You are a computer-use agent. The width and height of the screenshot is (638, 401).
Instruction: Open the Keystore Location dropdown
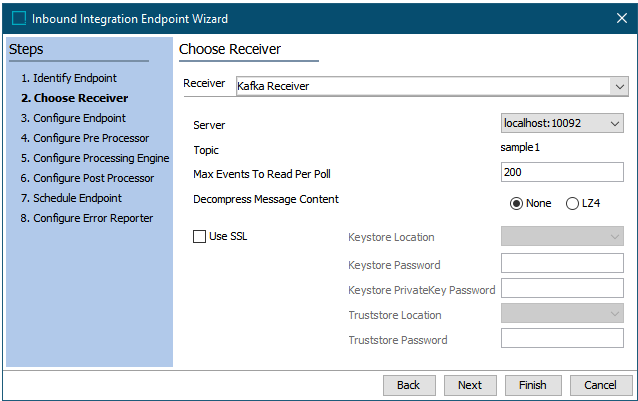[x=562, y=236]
